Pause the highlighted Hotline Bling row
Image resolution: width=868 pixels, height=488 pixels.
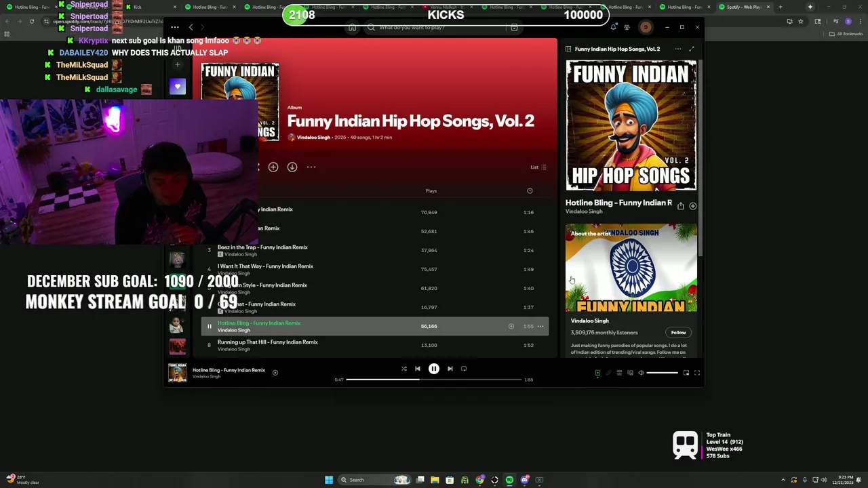click(x=210, y=327)
